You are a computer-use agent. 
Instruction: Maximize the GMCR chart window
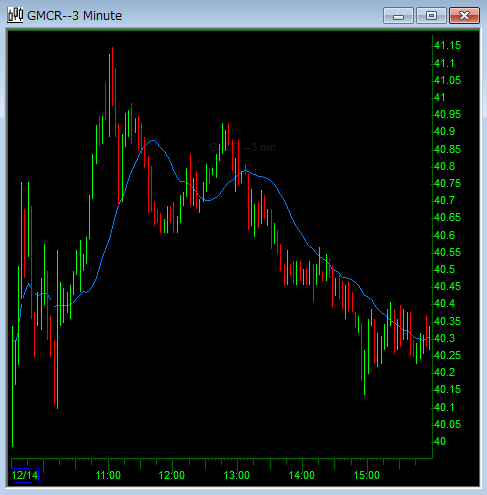[x=431, y=16]
